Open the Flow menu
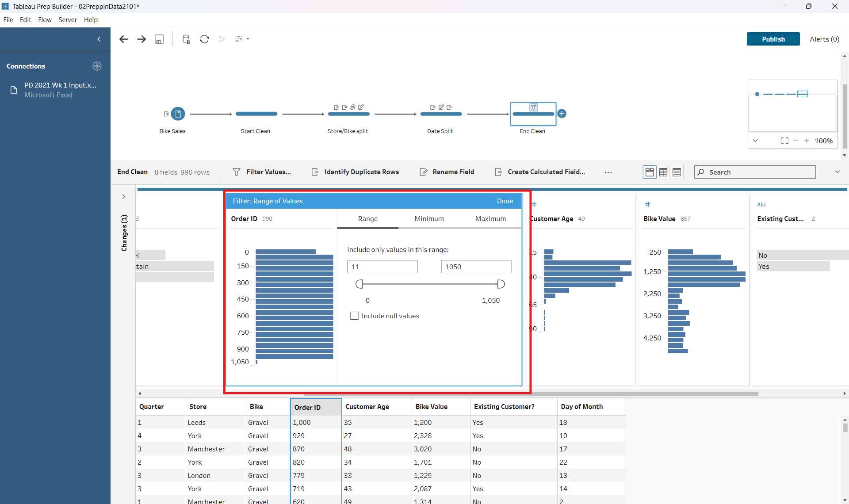 45,20
